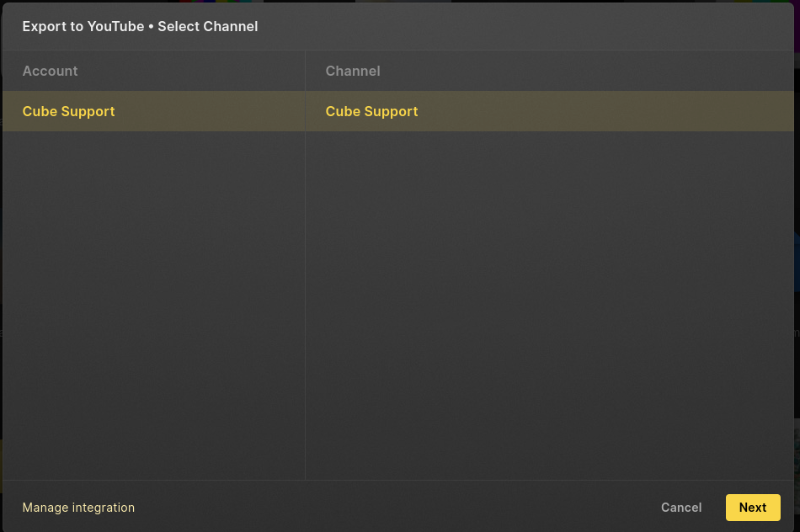Screen dimensions: 800x532
Task: Click the yellow Next button
Action: point(753,508)
